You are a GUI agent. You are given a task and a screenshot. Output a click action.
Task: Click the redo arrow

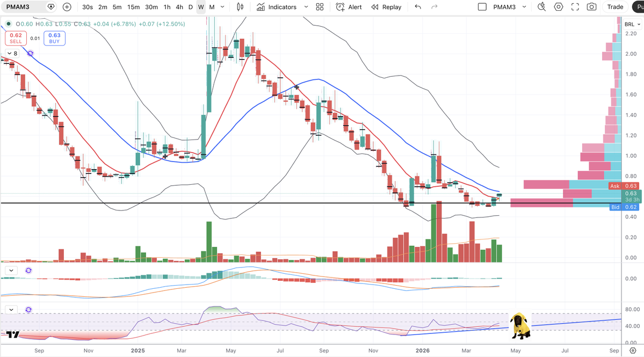pos(434,7)
